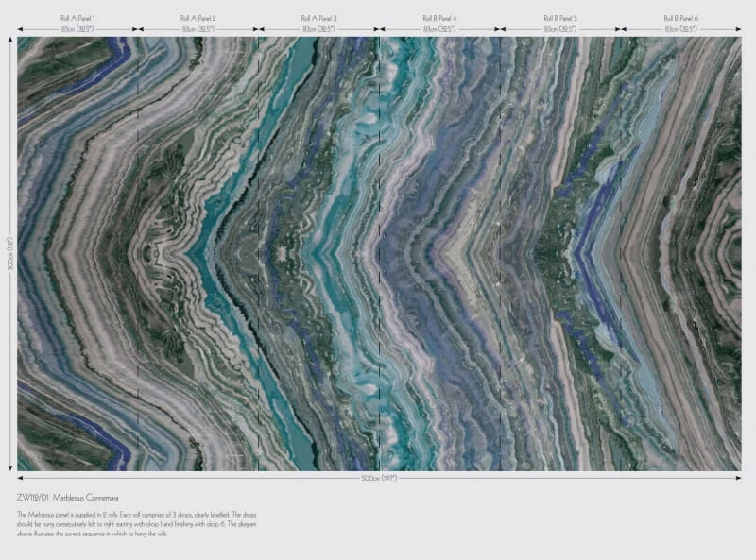Image resolution: width=756 pixels, height=560 pixels.
Task: Click the Roll A Panel 1 label
Action: pyautogui.click(x=77, y=18)
